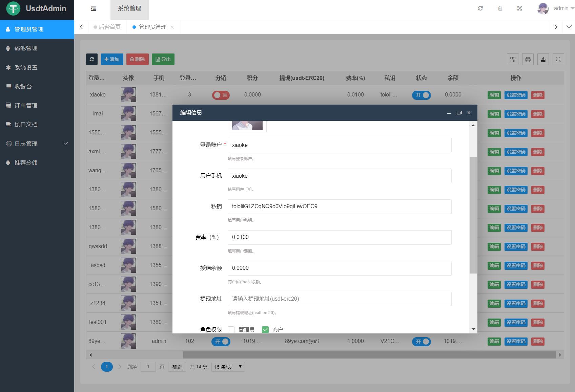
Task: Click 设置密码 for the test001 row
Action: (x=516, y=323)
